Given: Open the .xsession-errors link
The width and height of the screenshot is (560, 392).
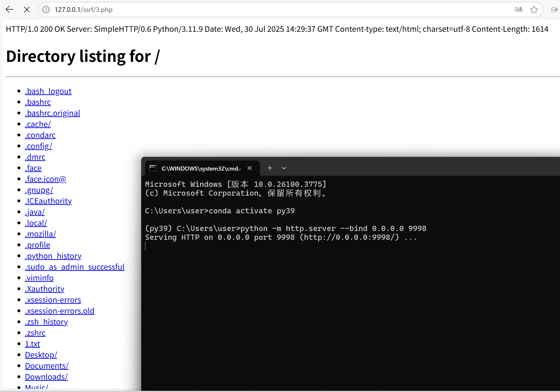Looking at the screenshot, I should [x=53, y=300].
